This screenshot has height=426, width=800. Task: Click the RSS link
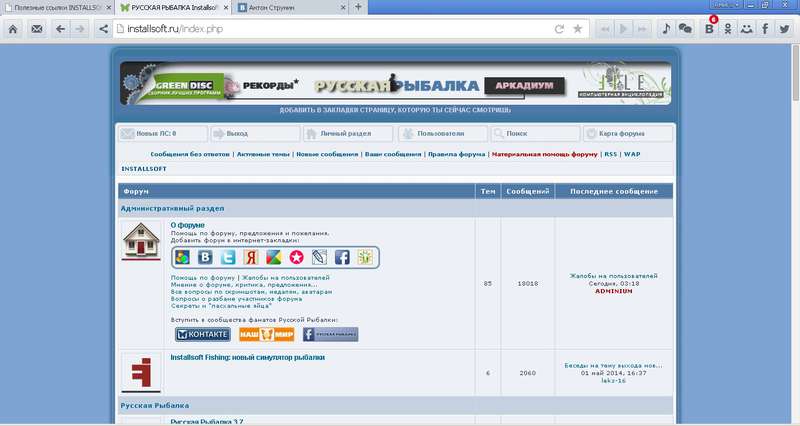tap(610, 154)
